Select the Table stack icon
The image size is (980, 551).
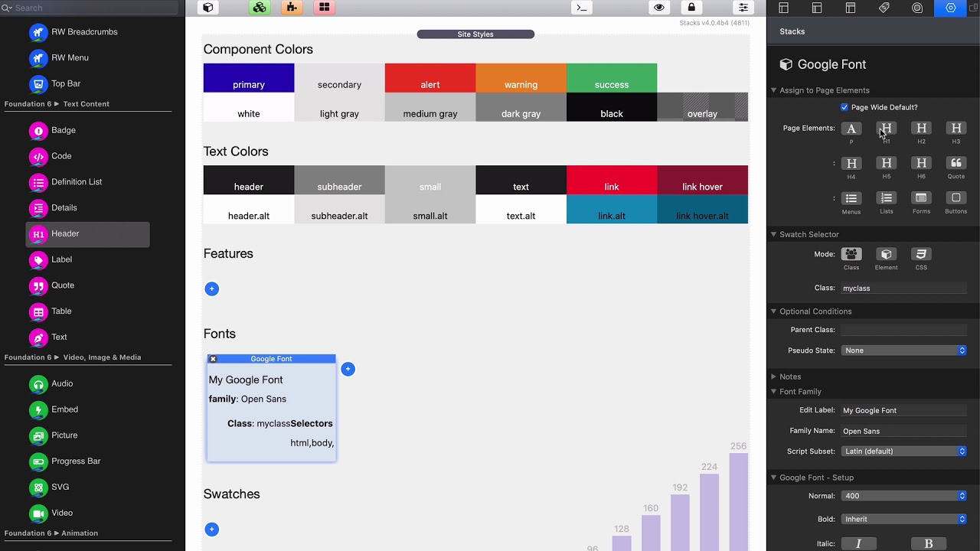(x=38, y=311)
